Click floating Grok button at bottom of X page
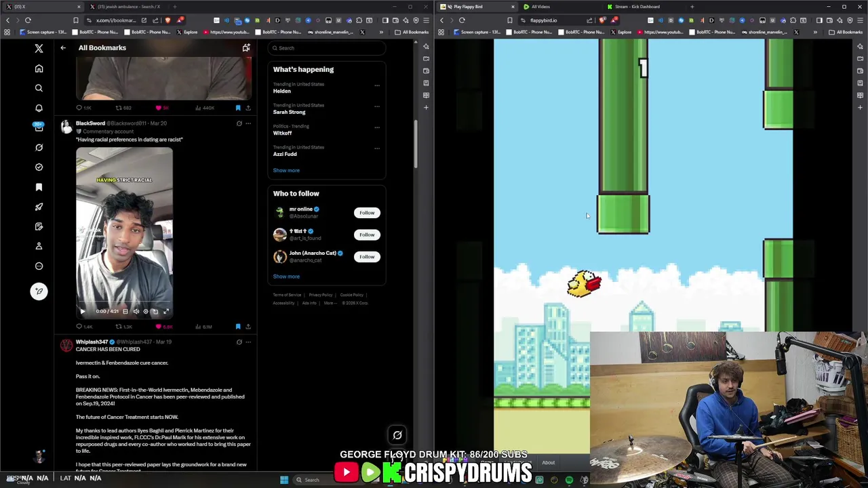 pos(397,435)
